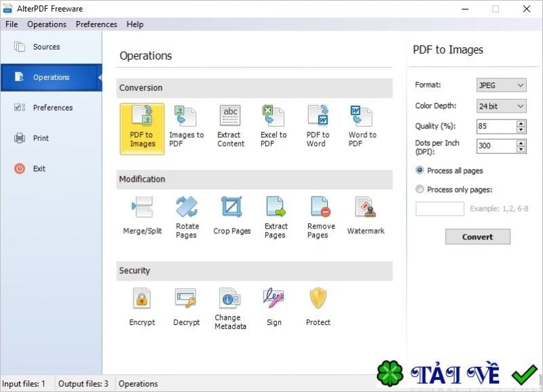Select the Process all pages option
Viewport: 543px width, 392px height.
pyautogui.click(x=449, y=171)
